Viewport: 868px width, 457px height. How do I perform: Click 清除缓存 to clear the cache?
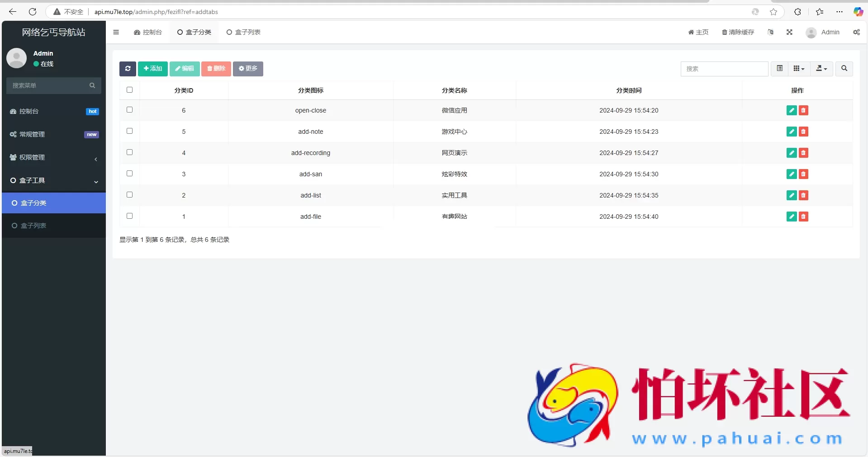(x=738, y=32)
